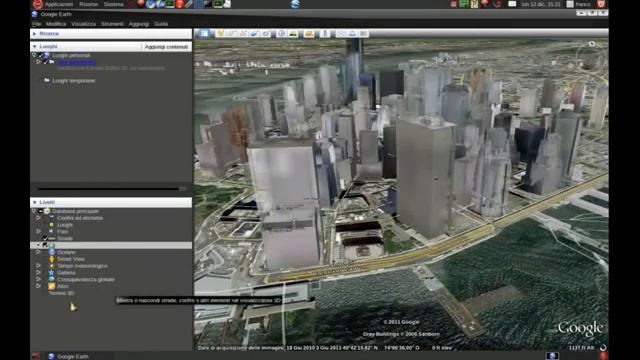640x360 pixels.
Task: Click the Tempo meteorologico sun icon
Action: (52, 266)
